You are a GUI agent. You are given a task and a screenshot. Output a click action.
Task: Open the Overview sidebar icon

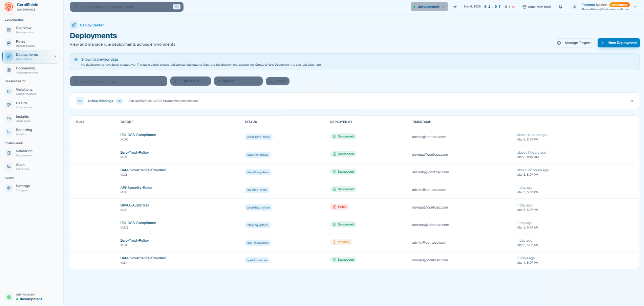click(x=9, y=30)
